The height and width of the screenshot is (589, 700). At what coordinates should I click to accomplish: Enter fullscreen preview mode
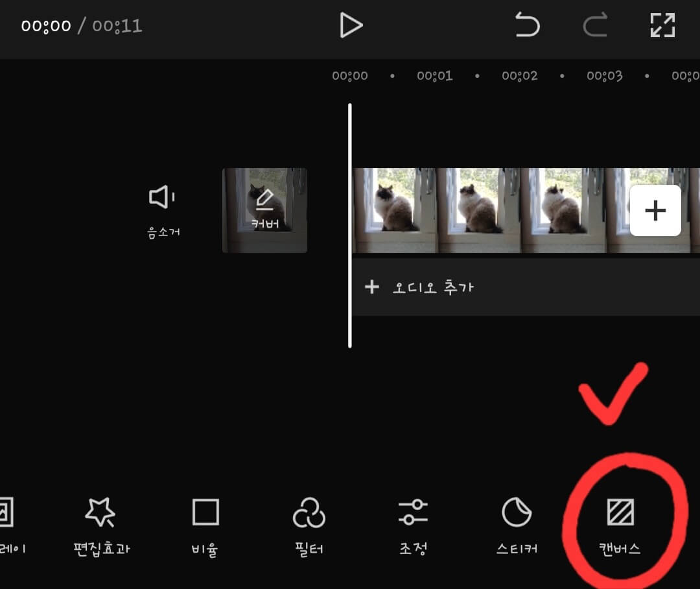click(x=662, y=25)
